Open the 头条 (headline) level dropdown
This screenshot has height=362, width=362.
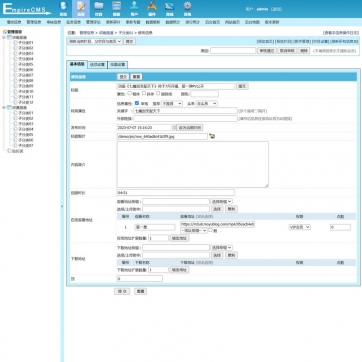(x=206, y=104)
